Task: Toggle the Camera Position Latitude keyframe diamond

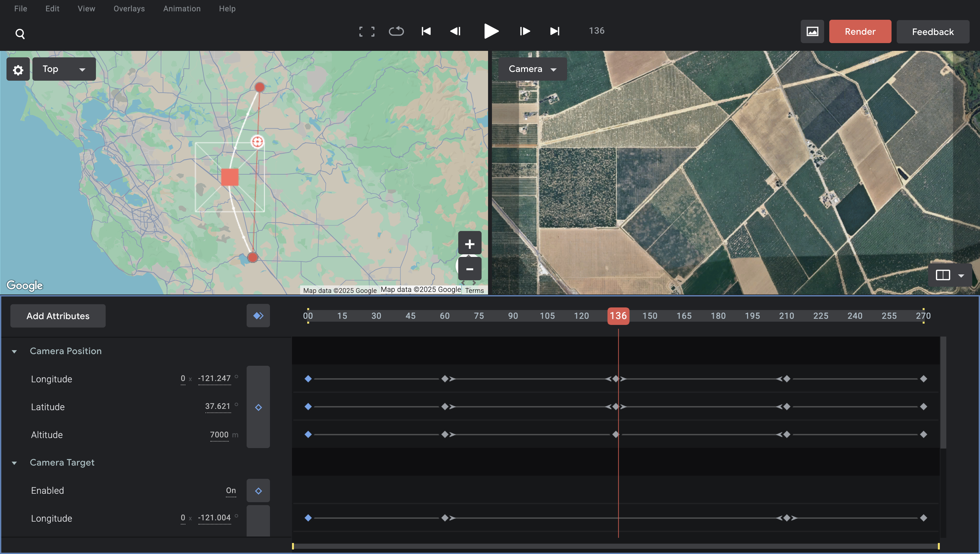Action: tap(258, 408)
